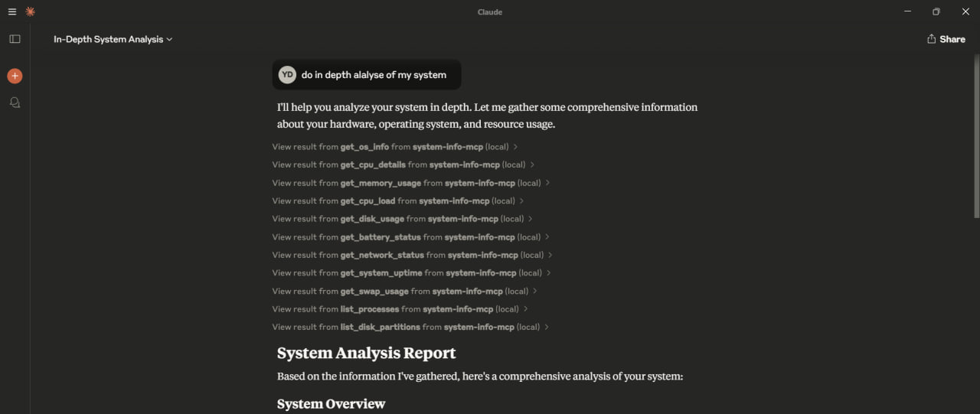Toggle the sidebar panel icon
980x414 pixels.
15,39
